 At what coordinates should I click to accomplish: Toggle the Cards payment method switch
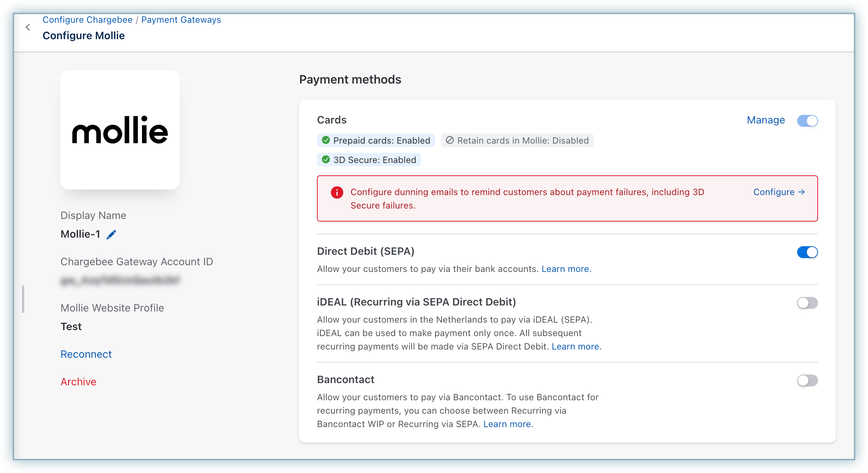[x=807, y=121]
